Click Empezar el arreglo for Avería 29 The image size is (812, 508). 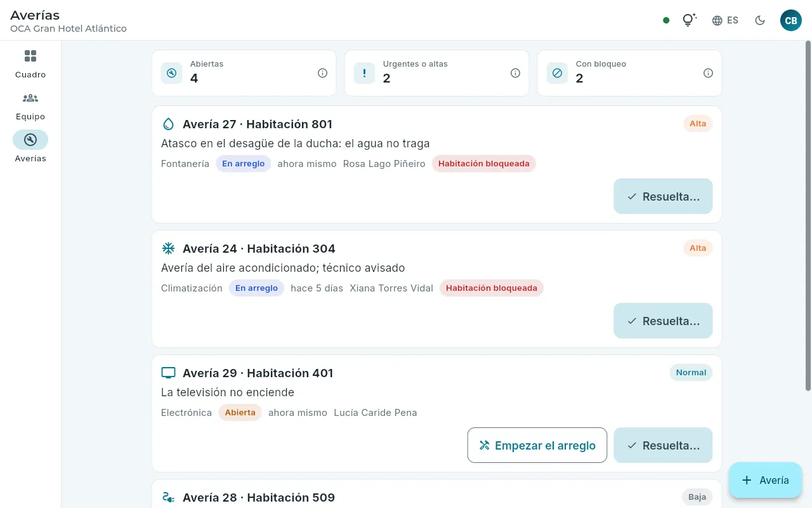537,445
